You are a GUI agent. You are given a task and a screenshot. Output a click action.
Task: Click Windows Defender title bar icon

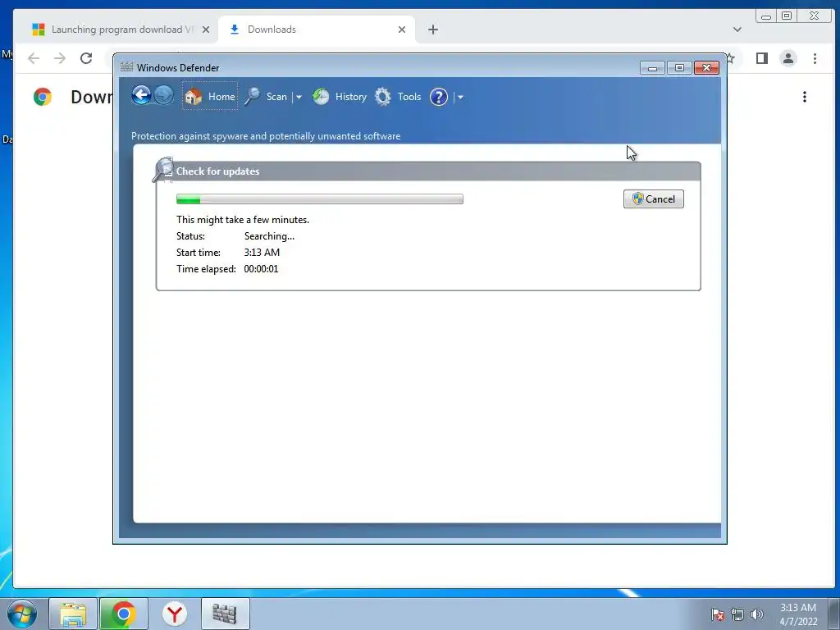(x=126, y=67)
